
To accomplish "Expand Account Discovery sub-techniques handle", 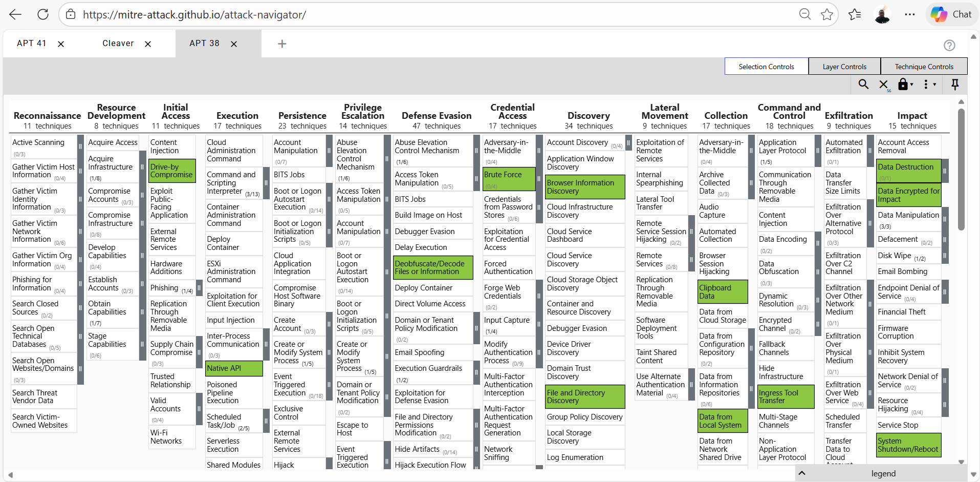I will pyautogui.click(x=628, y=142).
